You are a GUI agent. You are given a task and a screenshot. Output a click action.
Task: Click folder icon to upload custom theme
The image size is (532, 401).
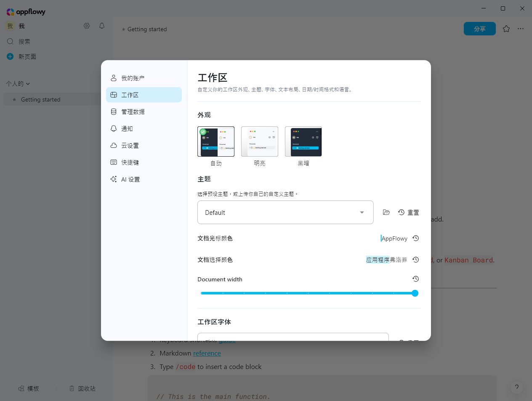(386, 212)
